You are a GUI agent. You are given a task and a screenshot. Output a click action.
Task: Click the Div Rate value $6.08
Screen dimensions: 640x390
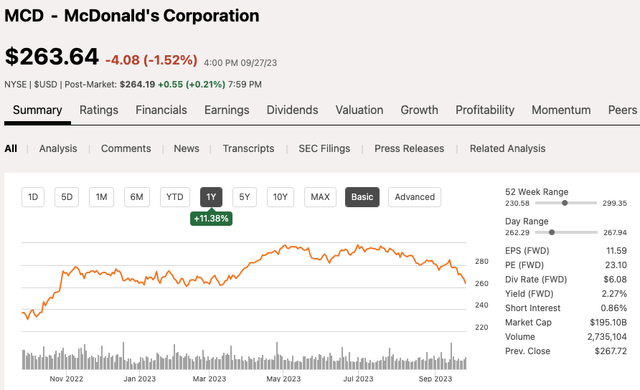[x=615, y=279]
